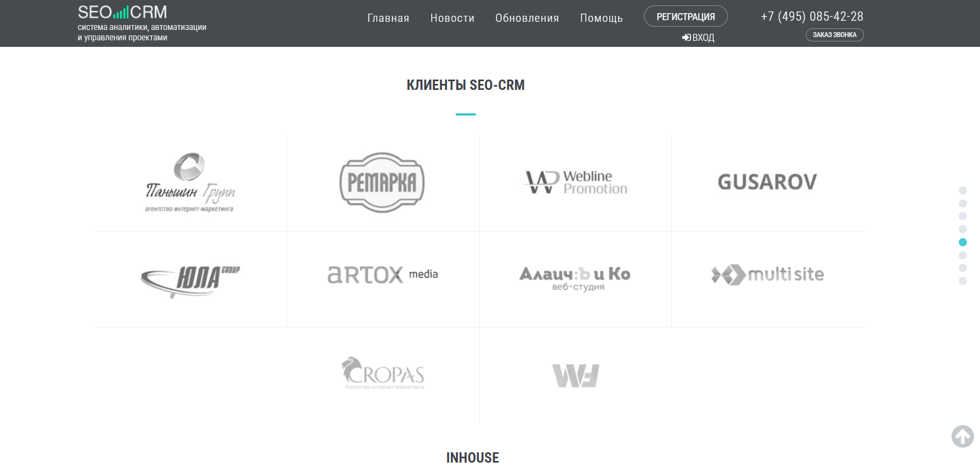Open the Новости menu item

(x=452, y=18)
